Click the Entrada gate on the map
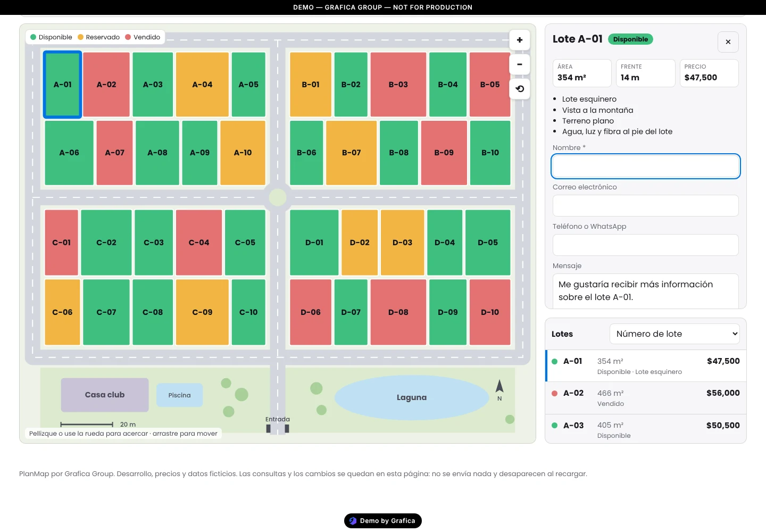The width and height of the screenshot is (766, 532). coord(278,425)
